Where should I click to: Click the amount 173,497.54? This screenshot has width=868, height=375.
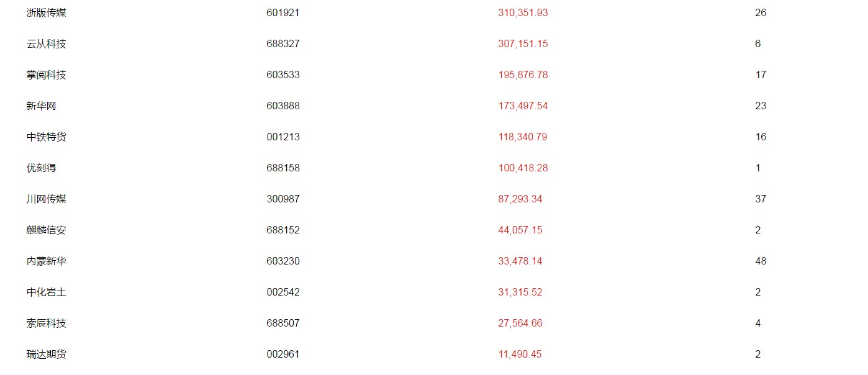523,106
